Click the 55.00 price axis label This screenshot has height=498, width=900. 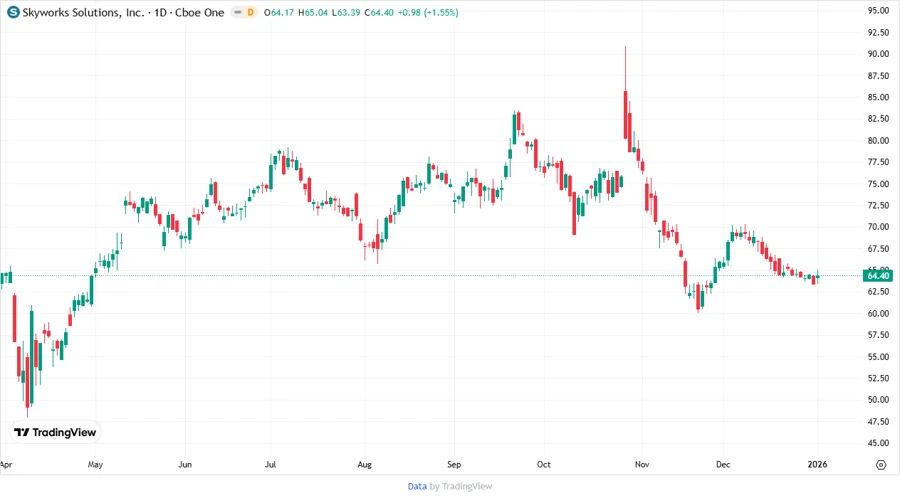click(878, 357)
